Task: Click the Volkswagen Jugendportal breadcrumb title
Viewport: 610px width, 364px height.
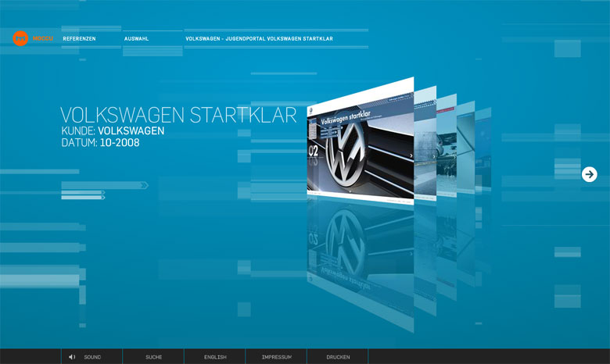Action: coord(258,38)
